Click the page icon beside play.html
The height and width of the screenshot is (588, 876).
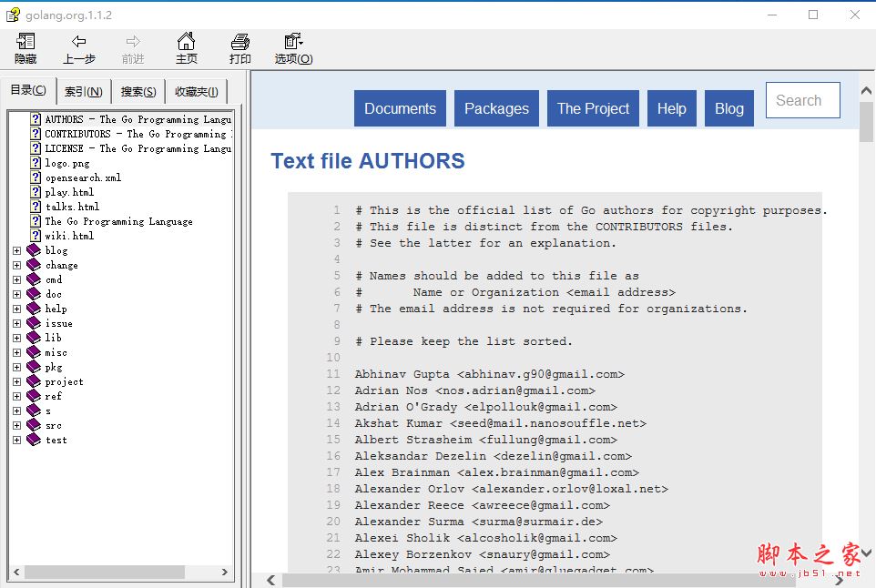36,191
